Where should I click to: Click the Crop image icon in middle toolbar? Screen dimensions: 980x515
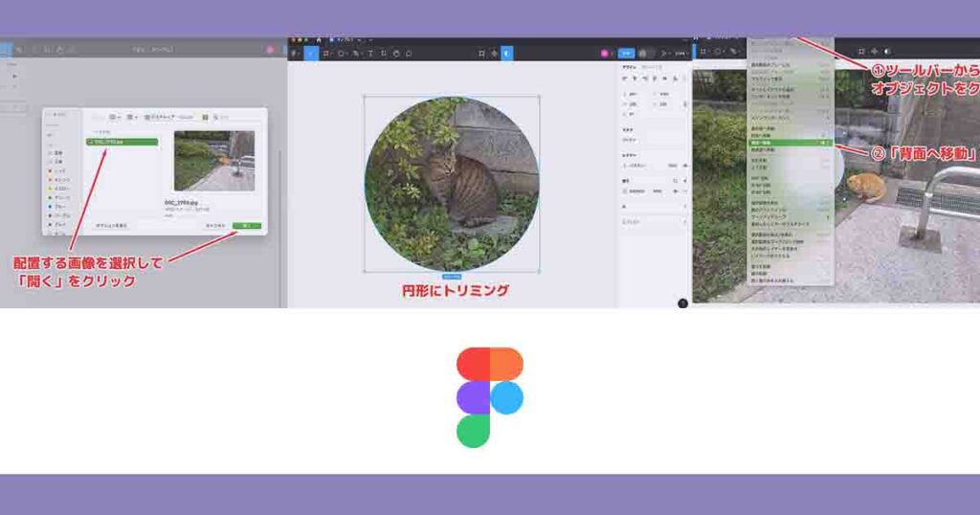pos(481,54)
